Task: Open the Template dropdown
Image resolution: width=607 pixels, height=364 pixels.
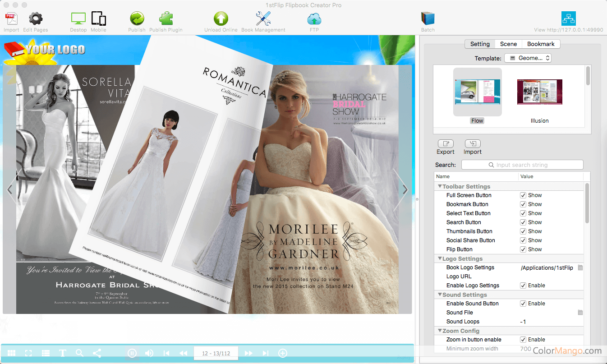Action: click(x=528, y=58)
